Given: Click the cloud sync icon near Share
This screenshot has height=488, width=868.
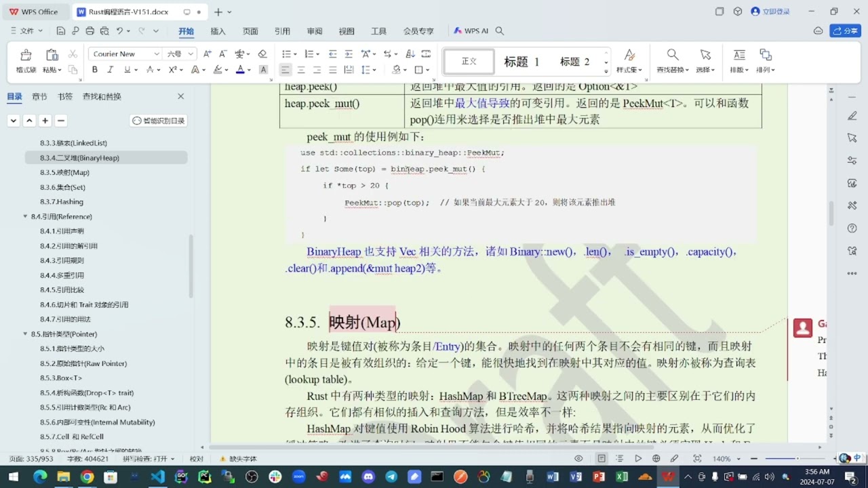Looking at the screenshot, I should pyautogui.click(x=818, y=31).
